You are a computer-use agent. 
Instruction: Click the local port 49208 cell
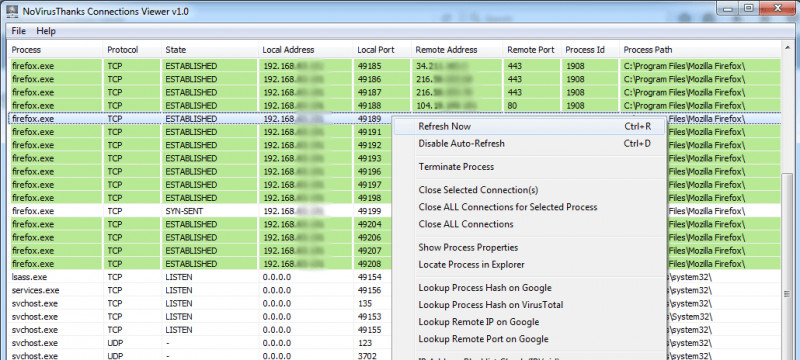[x=373, y=264]
